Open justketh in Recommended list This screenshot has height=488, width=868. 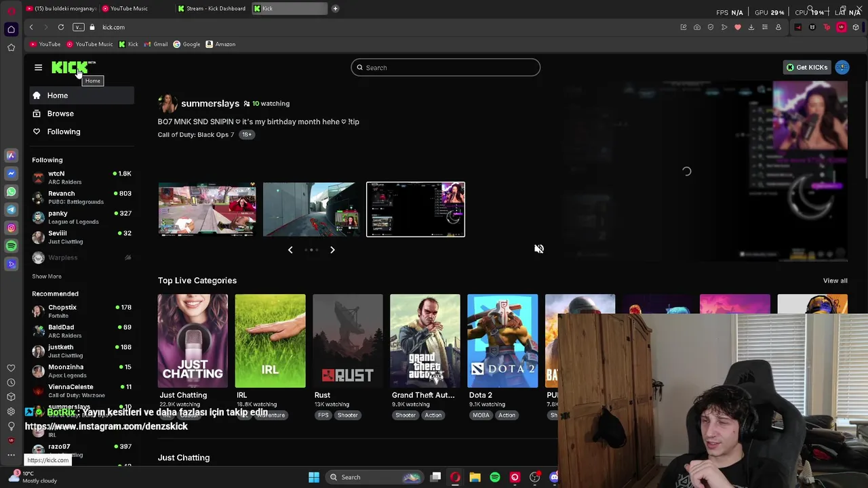[x=82, y=351]
